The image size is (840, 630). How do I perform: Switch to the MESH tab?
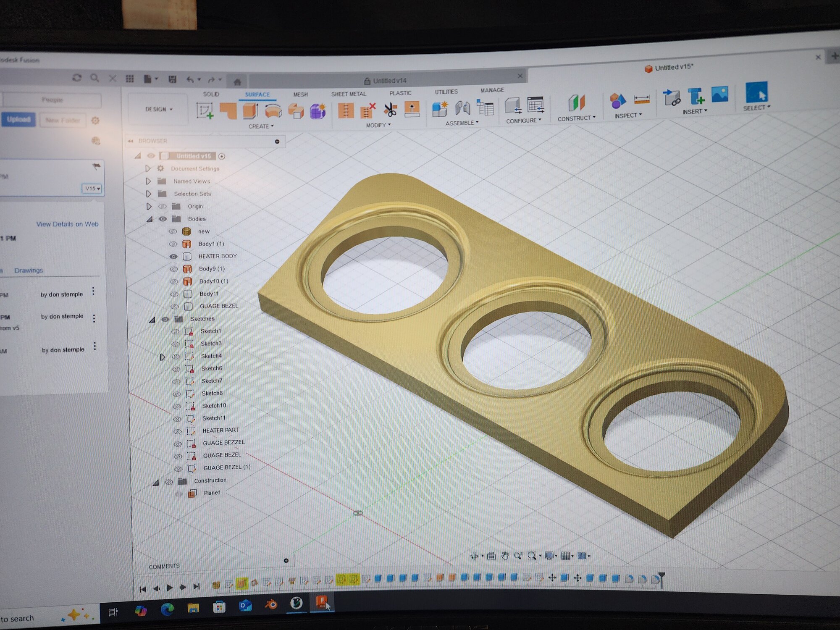click(300, 94)
